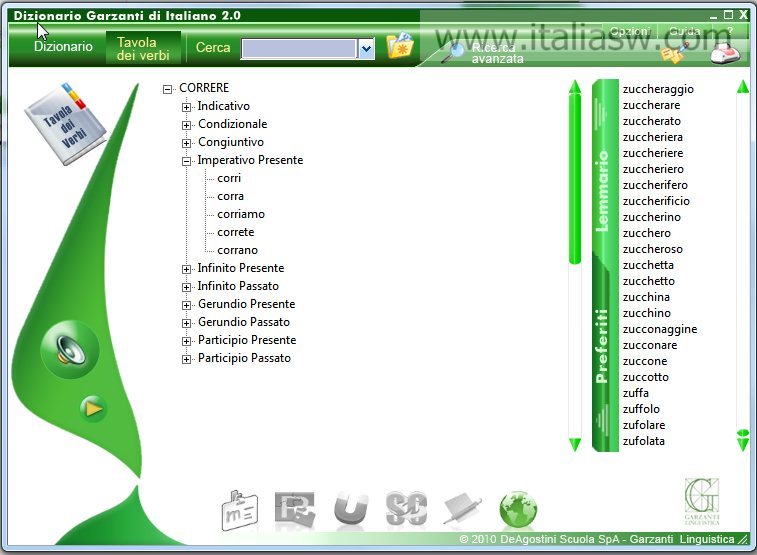
Task: Switch to the Dizionario tab
Action: (x=63, y=46)
